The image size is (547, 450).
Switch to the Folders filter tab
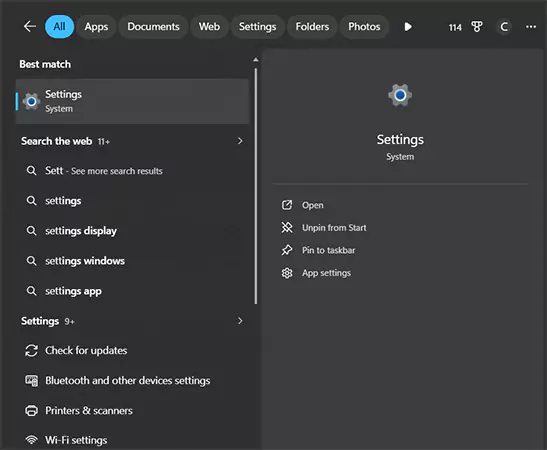pyautogui.click(x=312, y=27)
